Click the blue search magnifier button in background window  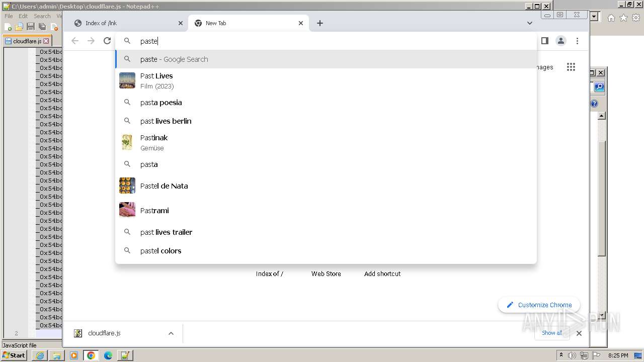point(599,87)
